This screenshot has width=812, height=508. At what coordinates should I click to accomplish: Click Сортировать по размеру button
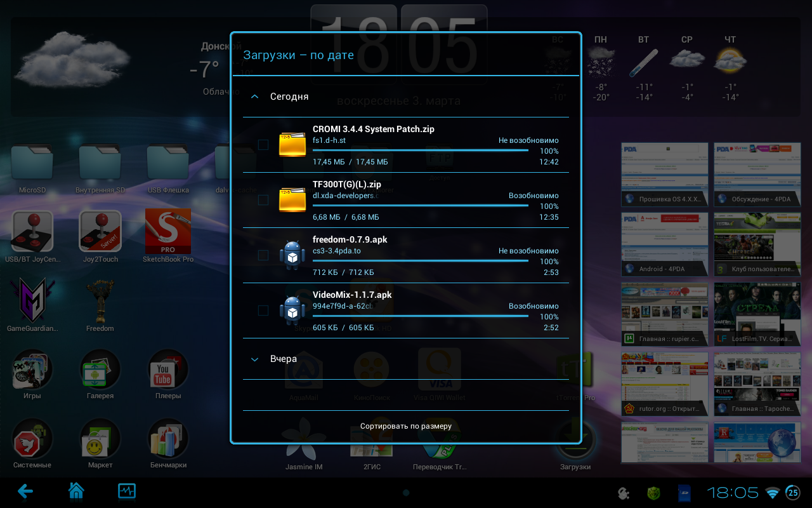[406, 426]
